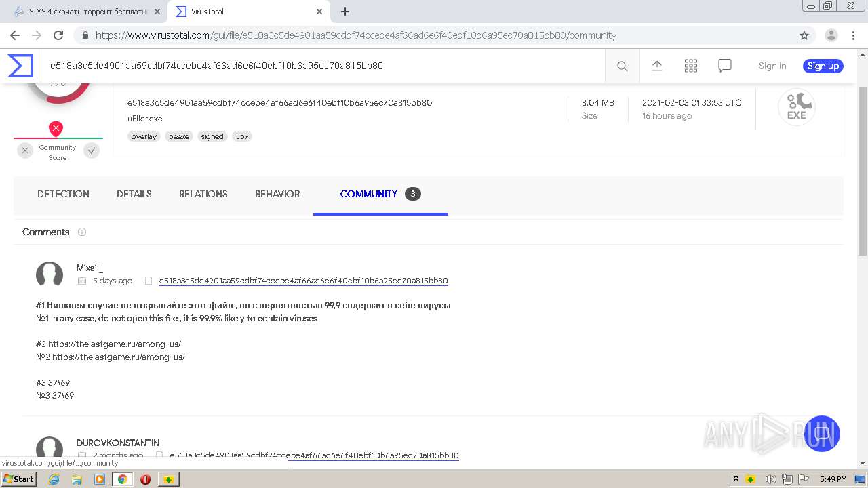Open a new browser tab
This screenshot has width=868, height=488.
click(x=344, y=12)
